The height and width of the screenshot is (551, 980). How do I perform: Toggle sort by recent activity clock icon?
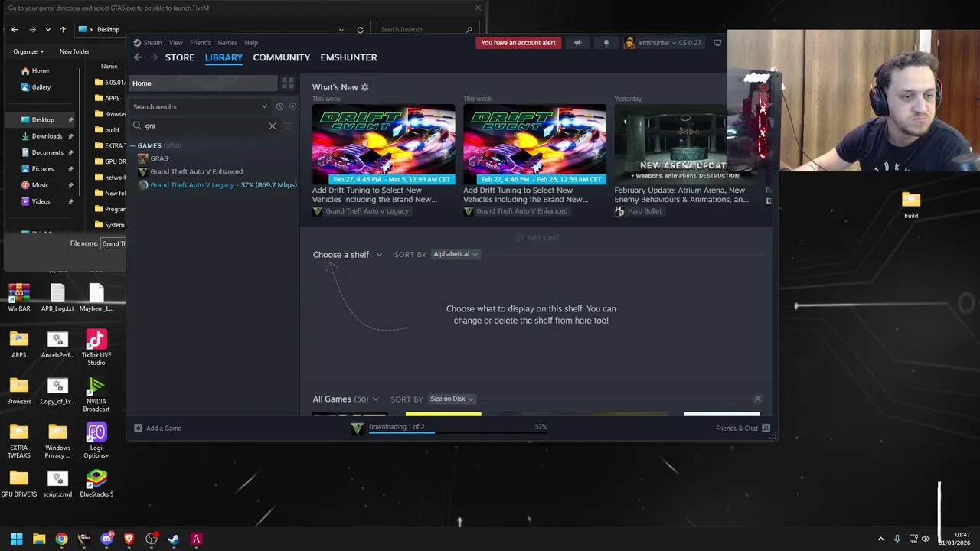(279, 107)
